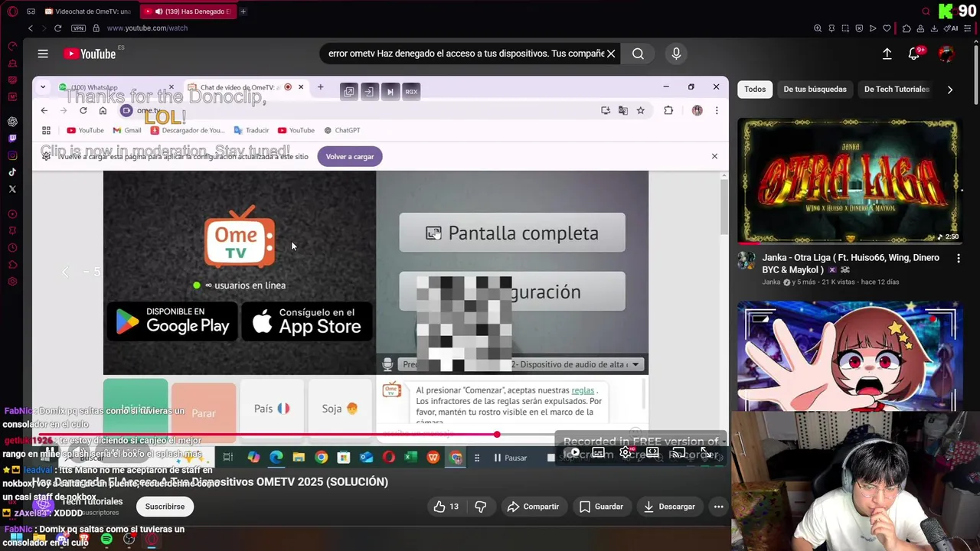The image size is (980, 551).
Task: Open player settings gear icon
Action: coord(626,453)
